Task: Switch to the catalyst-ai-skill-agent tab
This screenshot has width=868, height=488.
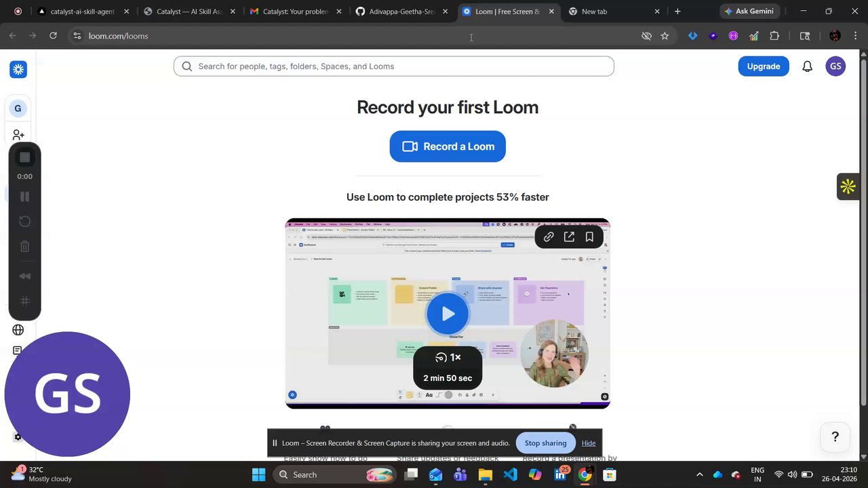Action: (83, 12)
